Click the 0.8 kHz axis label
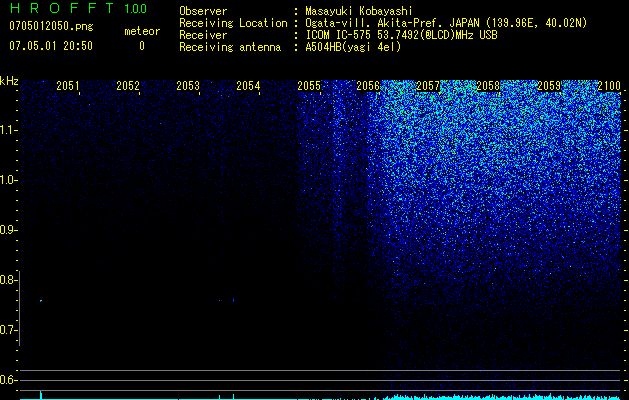This screenshot has height=400, width=629. point(8,280)
